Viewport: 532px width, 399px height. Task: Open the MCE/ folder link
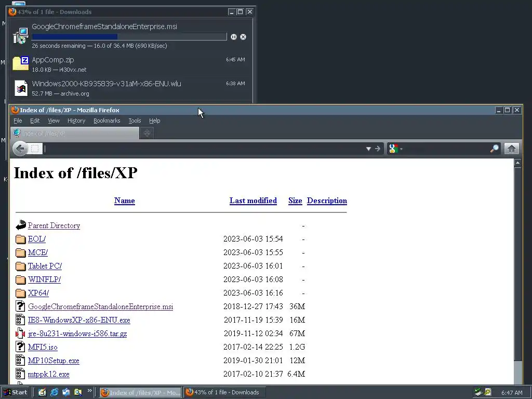click(x=37, y=252)
